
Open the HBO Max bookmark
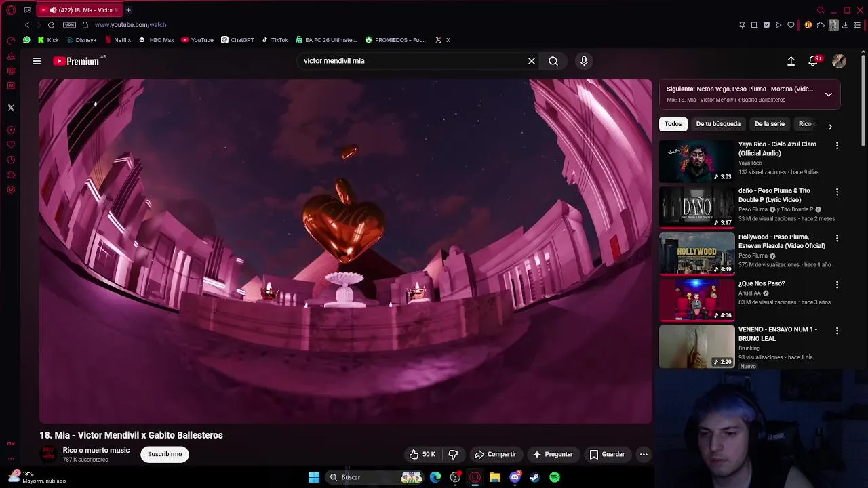[156, 40]
